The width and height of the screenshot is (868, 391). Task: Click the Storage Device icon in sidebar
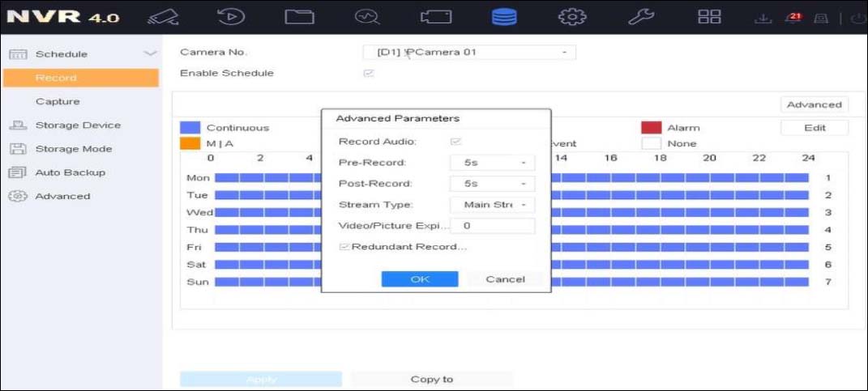(18, 125)
